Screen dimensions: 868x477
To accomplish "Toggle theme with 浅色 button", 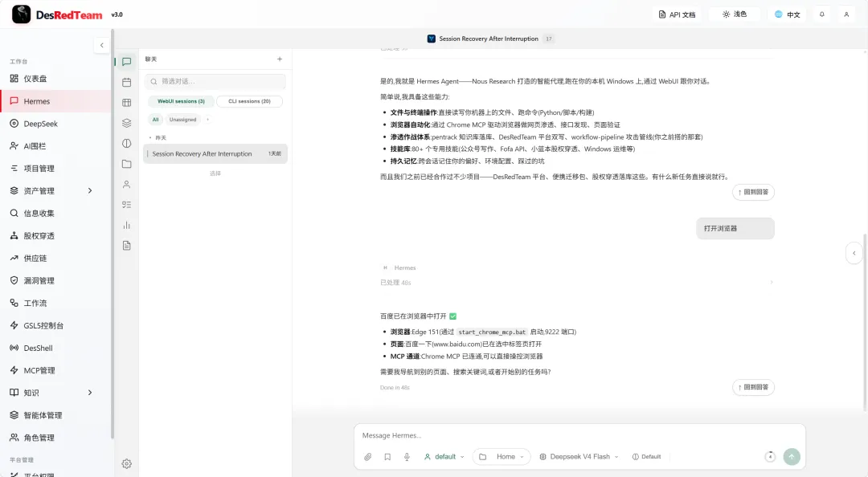I will pos(735,14).
